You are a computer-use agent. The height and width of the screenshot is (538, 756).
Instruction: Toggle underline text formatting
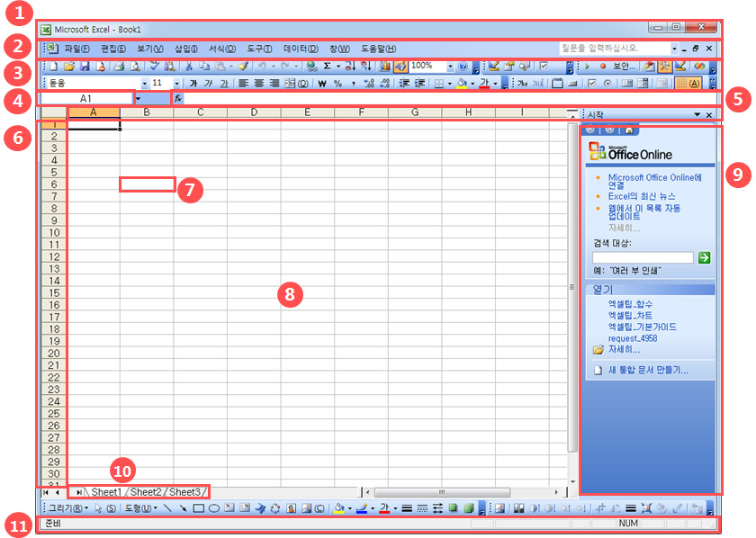click(x=224, y=84)
